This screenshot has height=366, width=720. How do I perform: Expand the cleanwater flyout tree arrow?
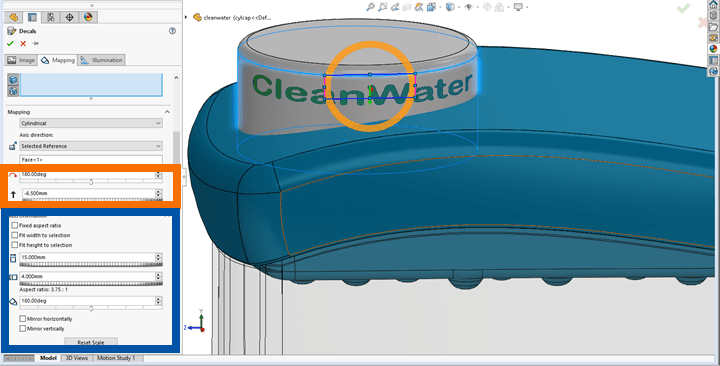(x=186, y=17)
